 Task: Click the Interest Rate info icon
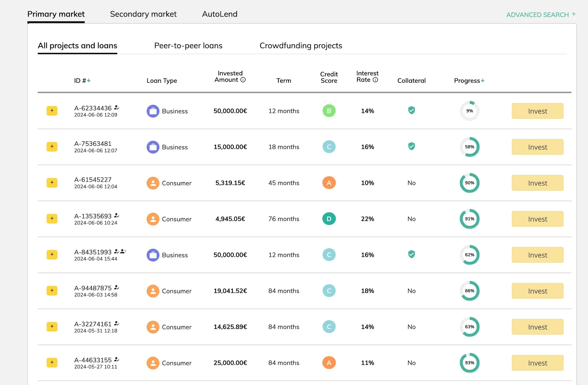[375, 80]
